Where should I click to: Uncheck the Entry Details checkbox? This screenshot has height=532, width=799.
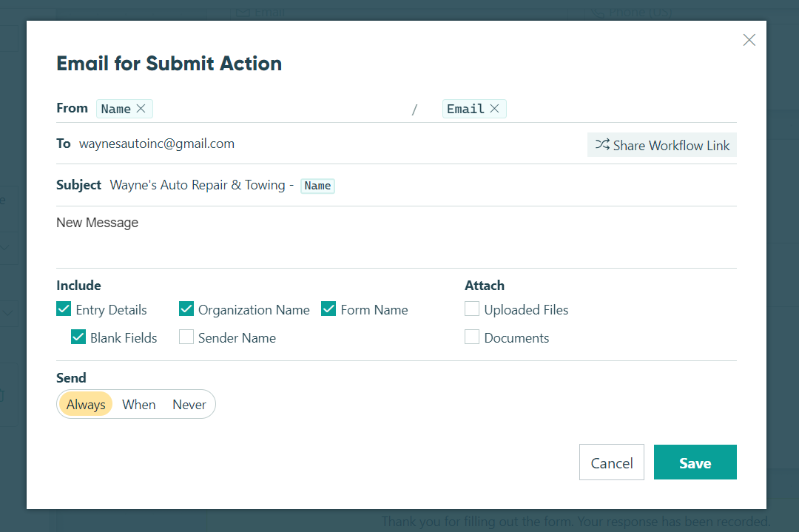[x=64, y=309]
